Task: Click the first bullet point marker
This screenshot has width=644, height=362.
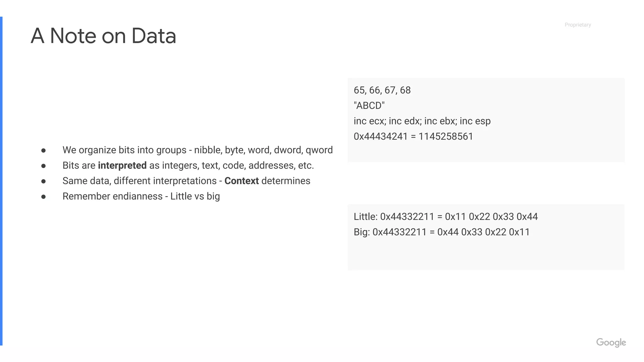Action: [x=43, y=151]
